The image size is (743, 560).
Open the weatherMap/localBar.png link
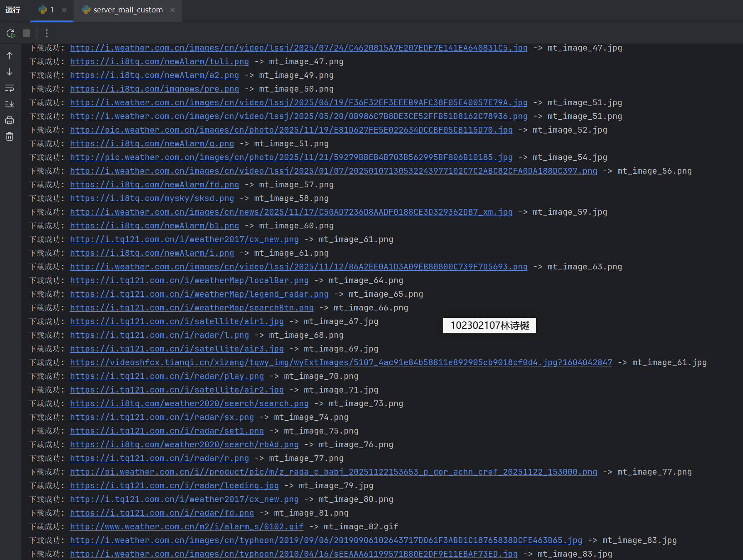click(x=189, y=280)
